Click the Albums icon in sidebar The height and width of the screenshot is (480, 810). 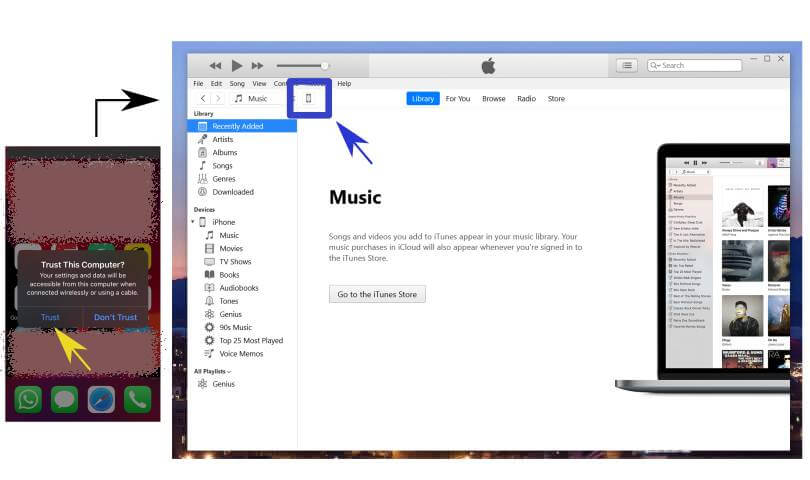point(202,152)
